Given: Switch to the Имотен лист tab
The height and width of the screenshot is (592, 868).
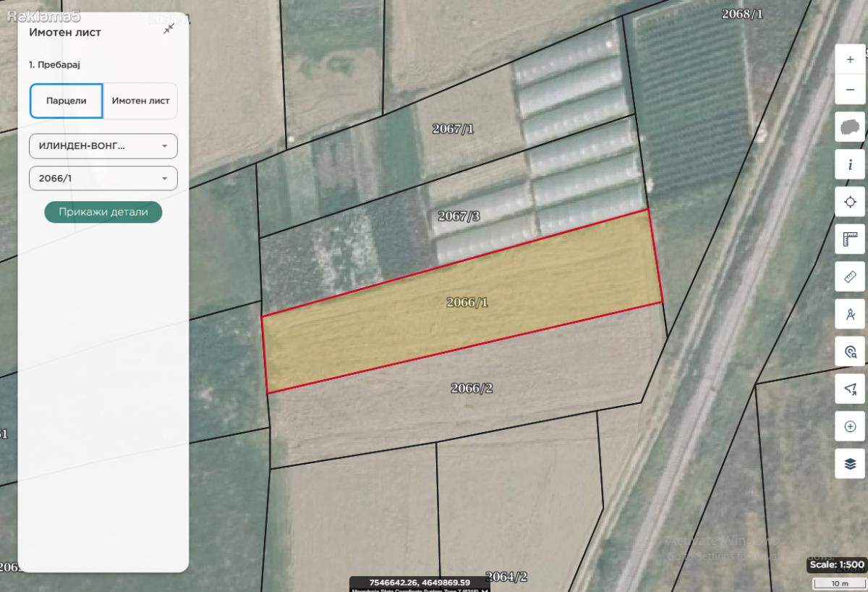Looking at the screenshot, I should point(140,101).
